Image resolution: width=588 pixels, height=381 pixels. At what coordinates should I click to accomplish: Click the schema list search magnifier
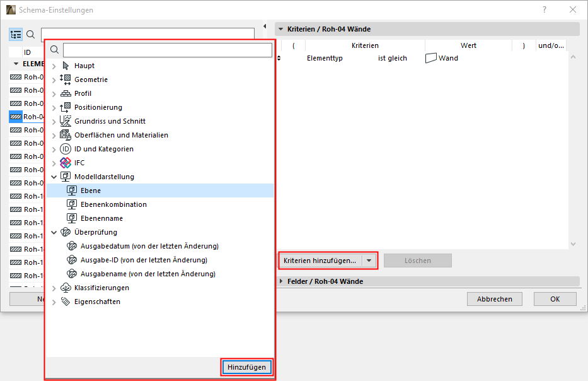coord(31,35)
